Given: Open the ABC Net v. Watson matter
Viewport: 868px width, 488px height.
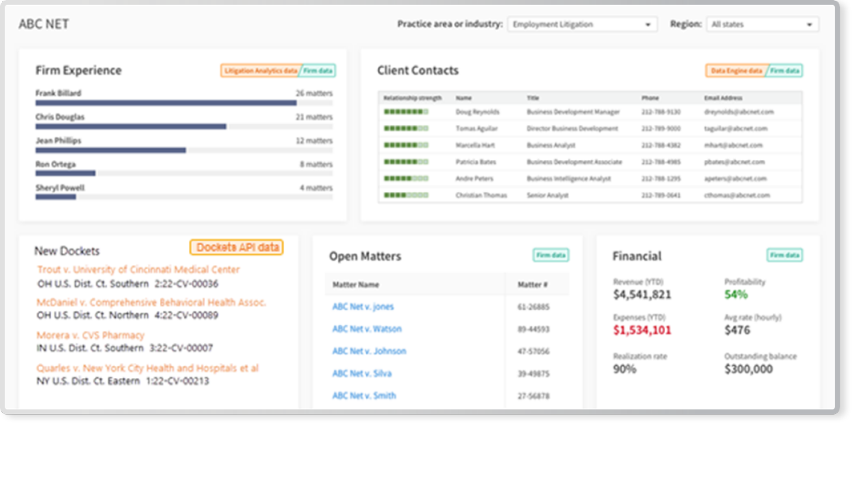Looking at the screenshot, I should pos(367,329).
